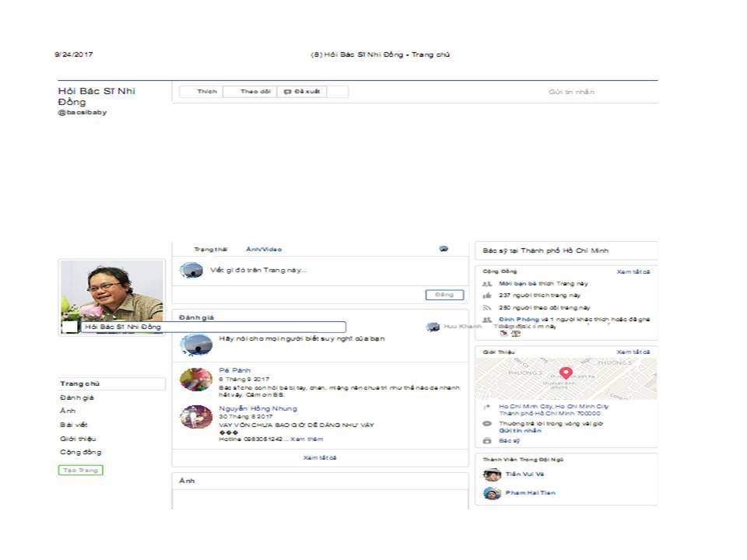
Task: Click the chat bubble icon in the composer header
Action: [x=444, y=249]
